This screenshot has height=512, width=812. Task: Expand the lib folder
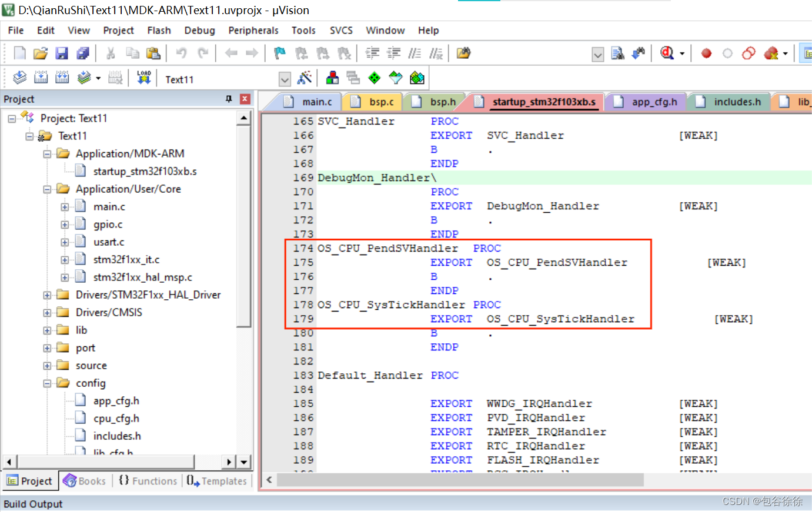coord(47,330)
